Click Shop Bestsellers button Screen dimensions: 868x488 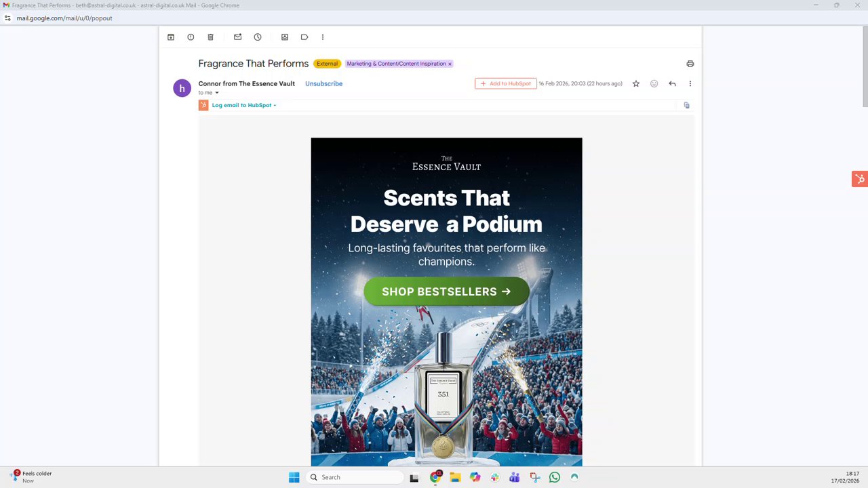[x=446, y=291]
